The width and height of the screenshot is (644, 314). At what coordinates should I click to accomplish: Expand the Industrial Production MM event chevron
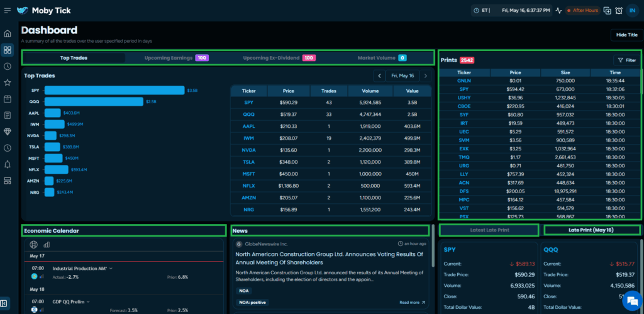click(x=111, y=268)
